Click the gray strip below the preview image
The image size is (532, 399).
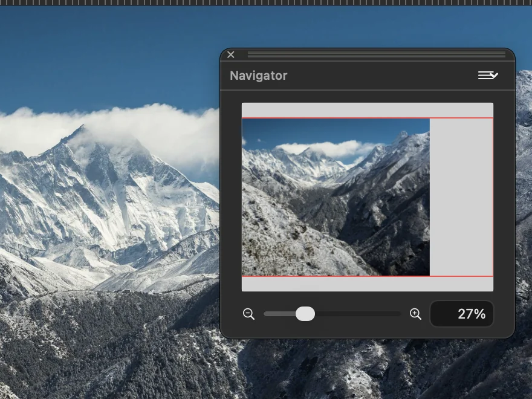point(368,284)
